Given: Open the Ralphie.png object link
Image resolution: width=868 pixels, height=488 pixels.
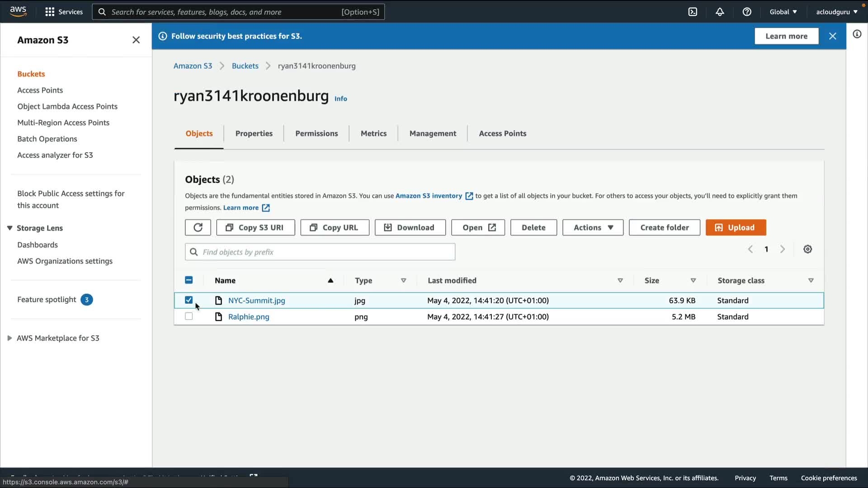Looking at the screenshot, I should 249,317.
